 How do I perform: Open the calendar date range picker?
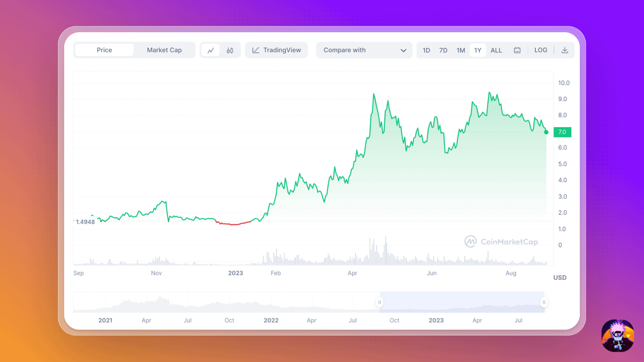(517, 50)
